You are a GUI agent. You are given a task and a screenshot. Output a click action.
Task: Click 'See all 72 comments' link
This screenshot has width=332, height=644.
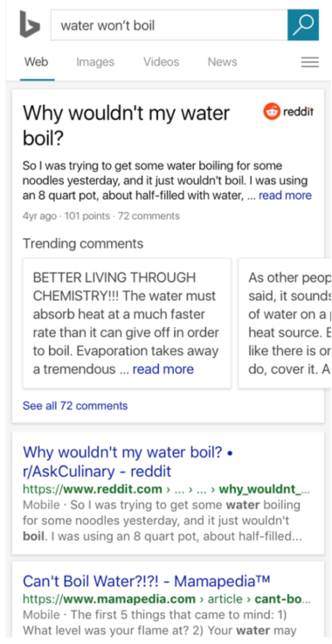click(75, 406)
